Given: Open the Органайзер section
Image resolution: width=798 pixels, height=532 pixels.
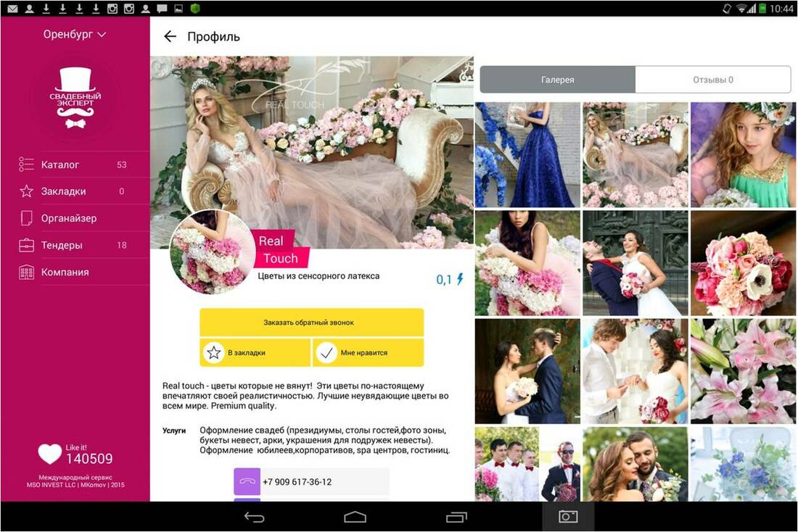Looking at the screenshot, I should click(x=68, y=218).
